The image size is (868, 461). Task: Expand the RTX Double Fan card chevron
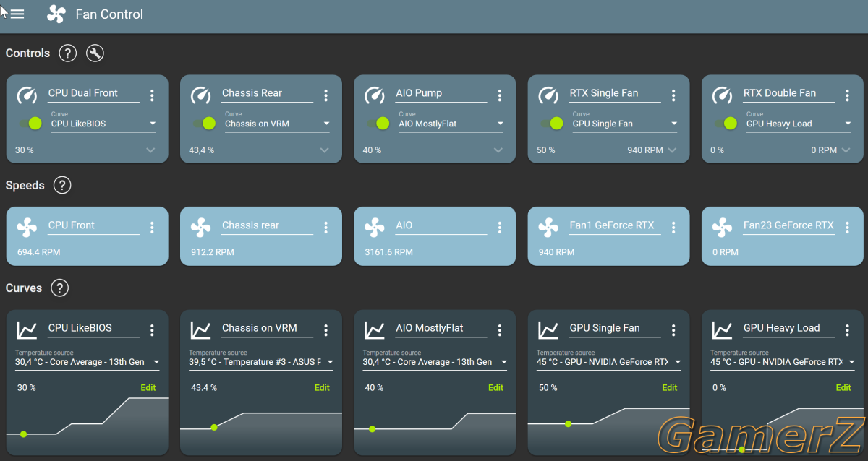tap(846, 150)
